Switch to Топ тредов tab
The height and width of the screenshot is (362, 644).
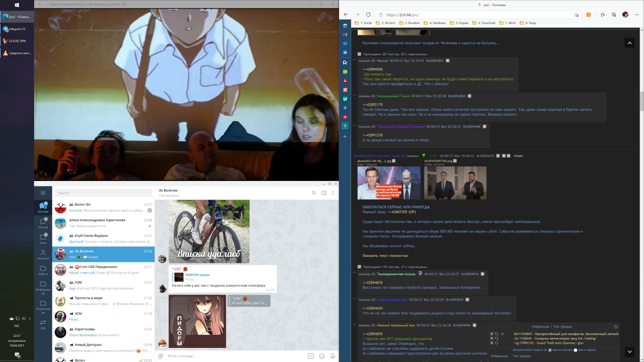pyautogui.click(x=521, y=356)
